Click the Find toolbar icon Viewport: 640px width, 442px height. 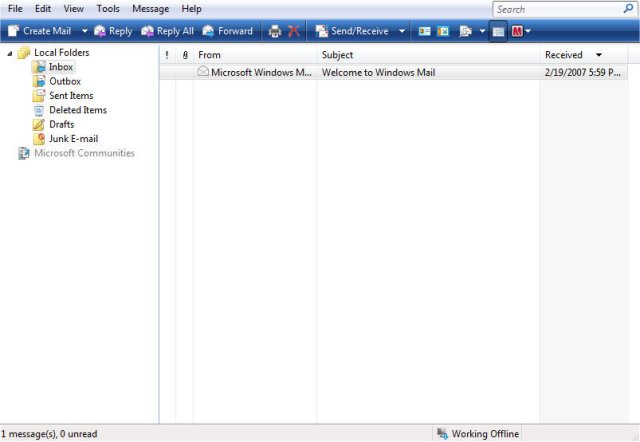click(465, 31)
